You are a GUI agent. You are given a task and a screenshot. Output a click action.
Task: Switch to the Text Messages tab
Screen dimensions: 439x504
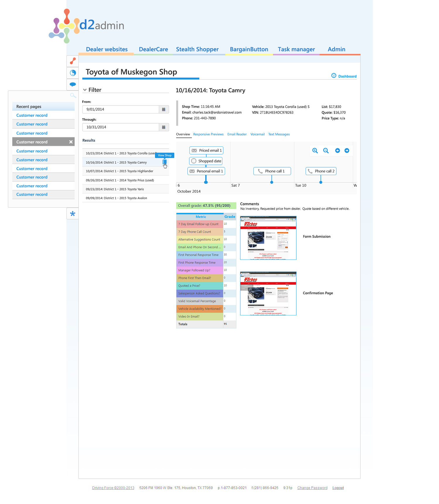pos(279,134)
